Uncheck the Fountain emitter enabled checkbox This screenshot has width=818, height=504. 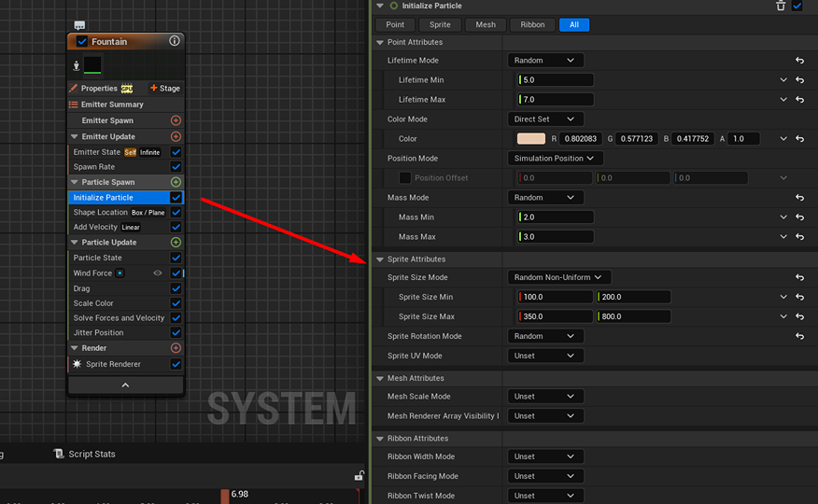(x=82, y=42)
